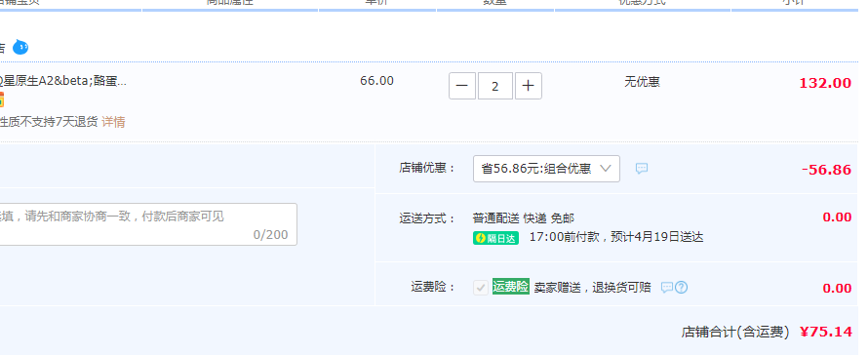The image size is (868, 355).
Task: Click the 17:00前付款 delivery estimate text
Action: [616, 238]
